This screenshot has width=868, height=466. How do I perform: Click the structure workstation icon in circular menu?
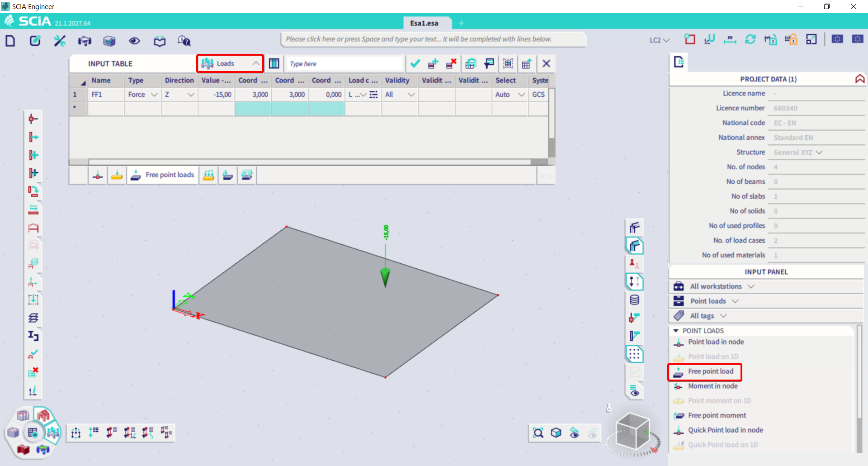[x=43, y=415]
